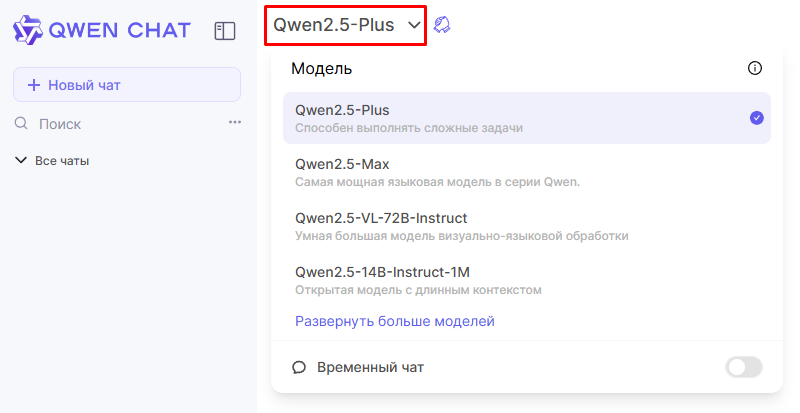
Task: Click description Умная большая модель визуально-языковой обработки
Action: point(462,236)
